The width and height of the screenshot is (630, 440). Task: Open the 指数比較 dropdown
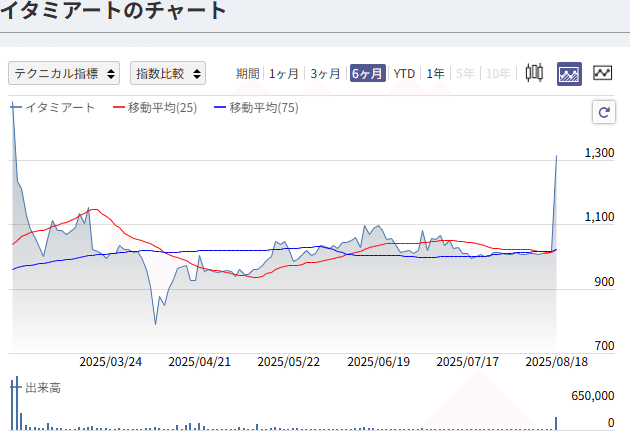(x=168, y=73)
